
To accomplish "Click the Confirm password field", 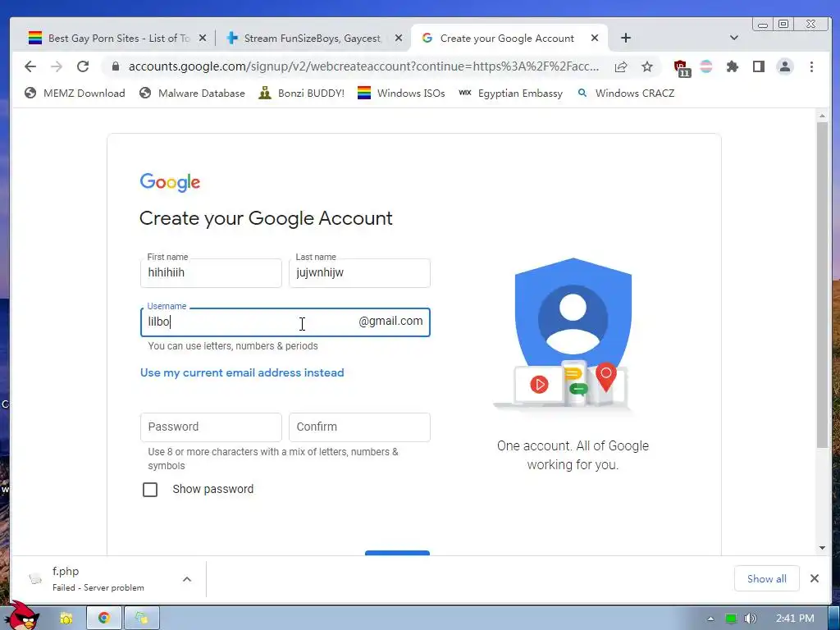I will tap(359, 427).
